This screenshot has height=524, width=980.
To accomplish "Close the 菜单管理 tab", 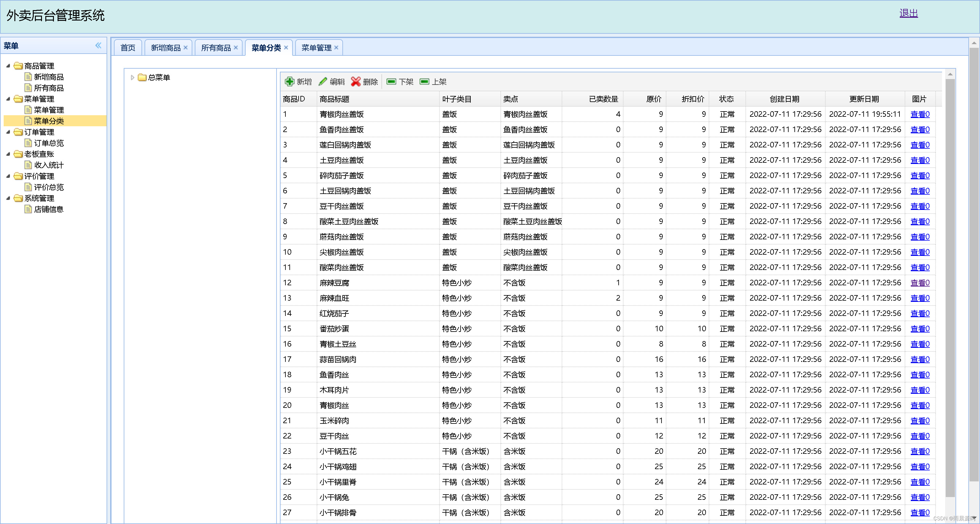I will pos(336,47).
